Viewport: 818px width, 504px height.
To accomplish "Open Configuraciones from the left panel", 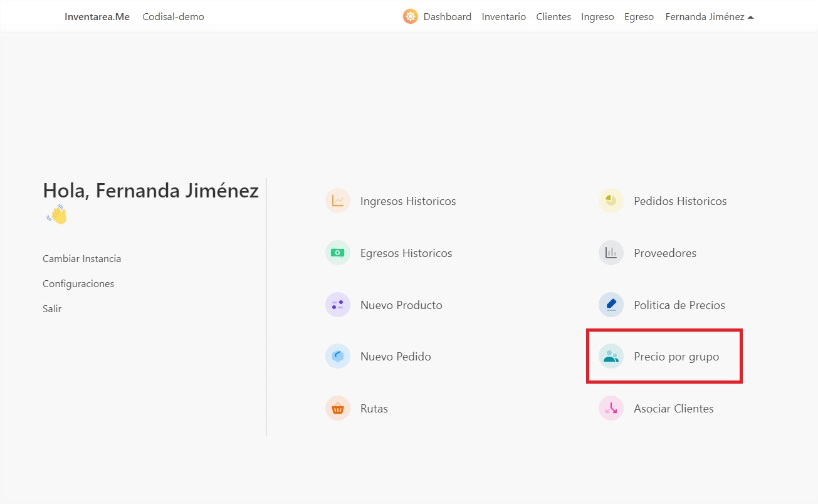I will click(x=78, y=283).
